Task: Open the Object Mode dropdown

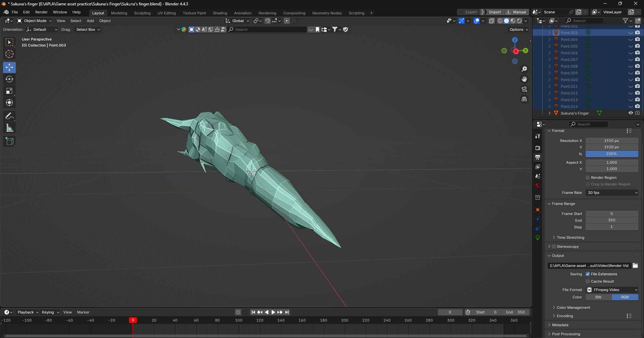Action: [x=35, y=21]
